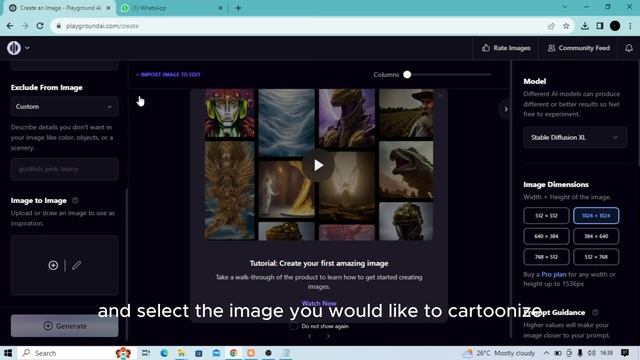Switch to the WhatsApp browser tab

point(171,8)
